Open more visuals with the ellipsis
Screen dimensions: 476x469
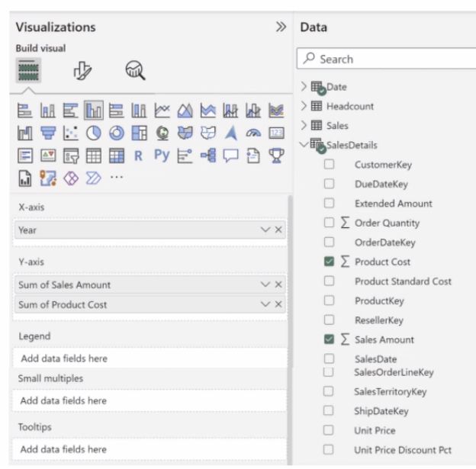click(117, 177)
